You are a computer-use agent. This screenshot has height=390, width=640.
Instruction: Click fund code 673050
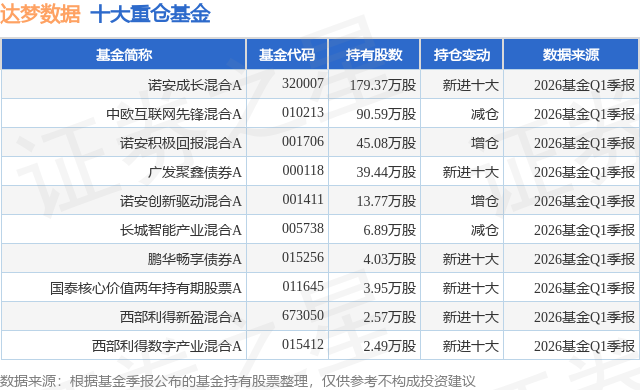[x=303, y=315]
